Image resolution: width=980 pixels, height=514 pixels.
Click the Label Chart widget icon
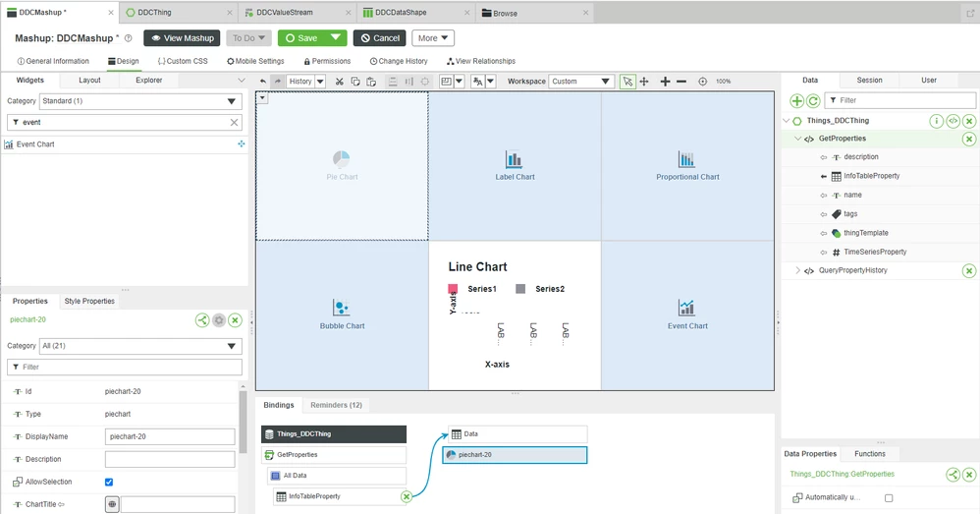pos(514,159)
